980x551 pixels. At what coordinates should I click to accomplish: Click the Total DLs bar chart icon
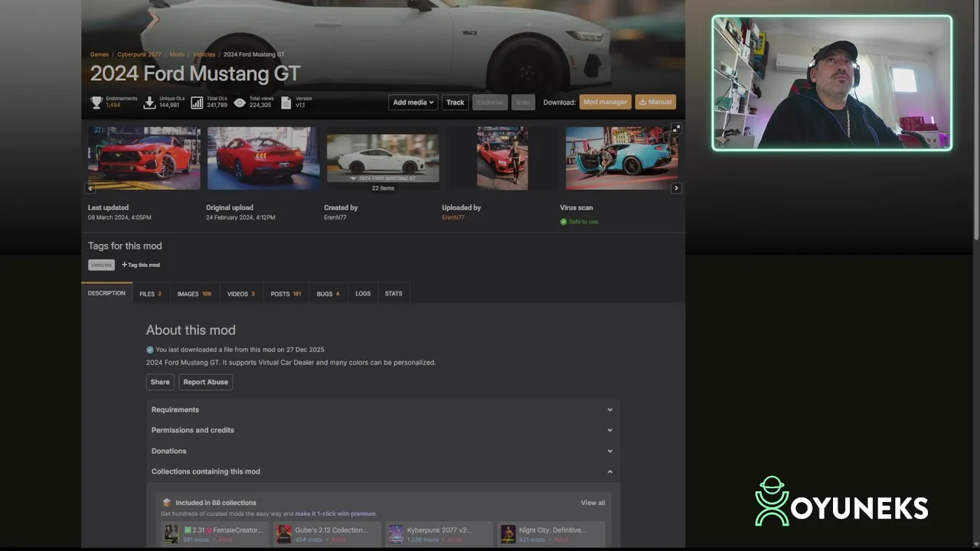coord(197,102)
